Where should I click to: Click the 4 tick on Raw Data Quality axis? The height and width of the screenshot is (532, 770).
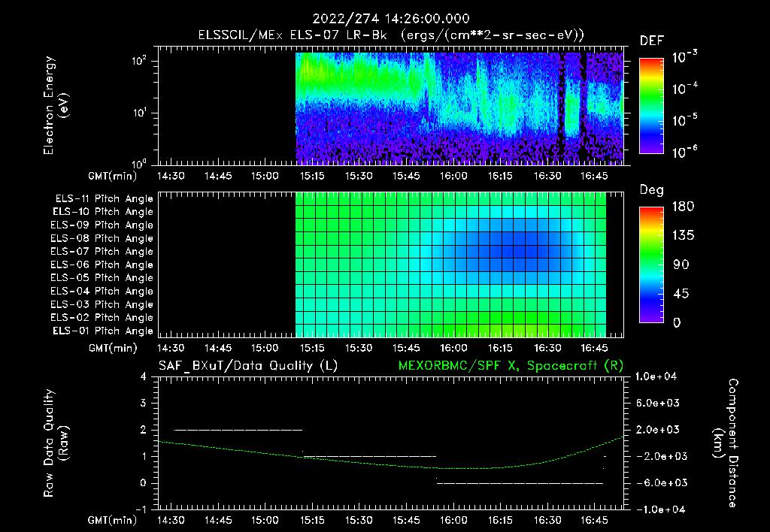click(144, 376)
